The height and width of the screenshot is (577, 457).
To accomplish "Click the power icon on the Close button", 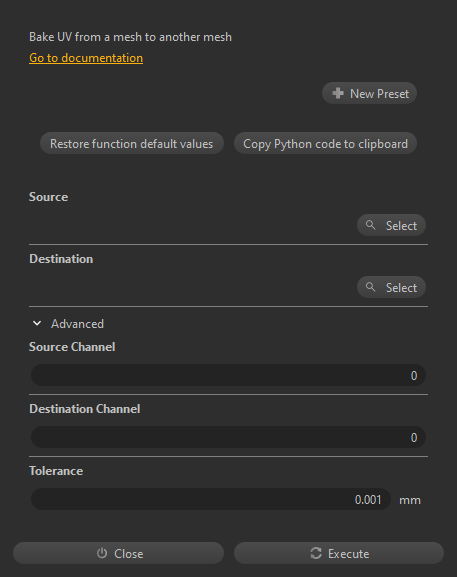I will click(102, 553).
